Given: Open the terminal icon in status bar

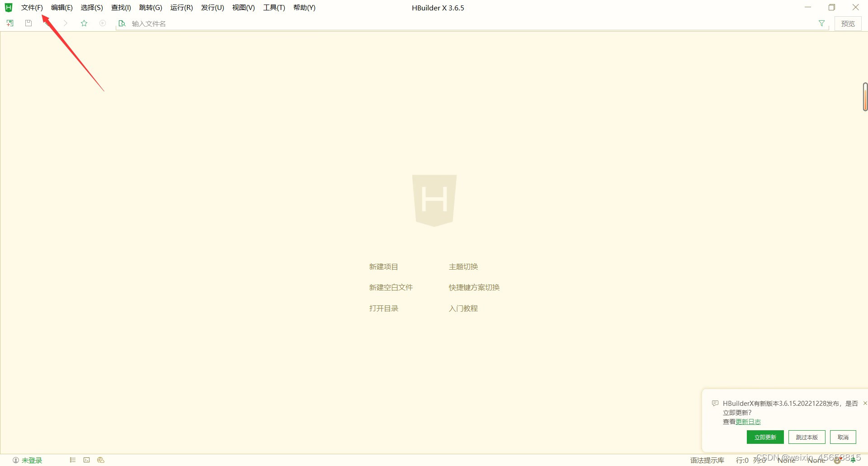Looking at the screenshot, I should point(86,460).
